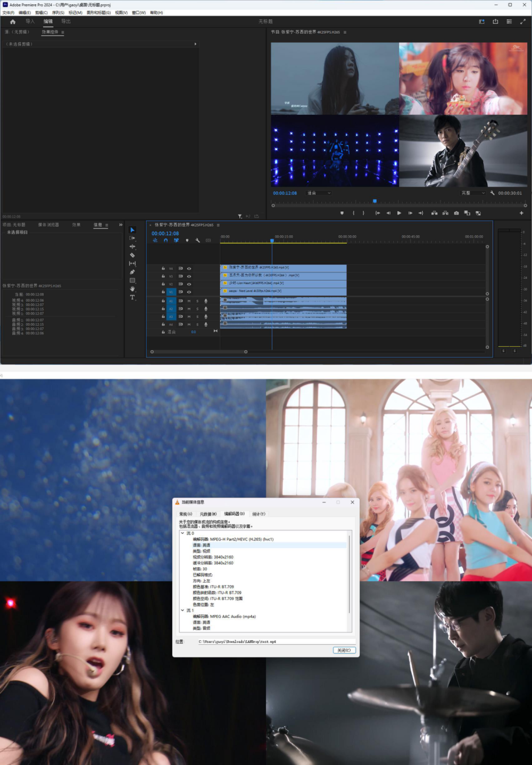
Task: Select the Ripple Edit tool
Action: pos(132,246)
